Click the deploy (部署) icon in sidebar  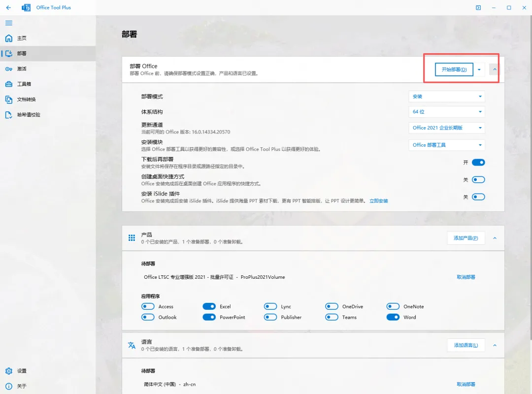[9, 53]
